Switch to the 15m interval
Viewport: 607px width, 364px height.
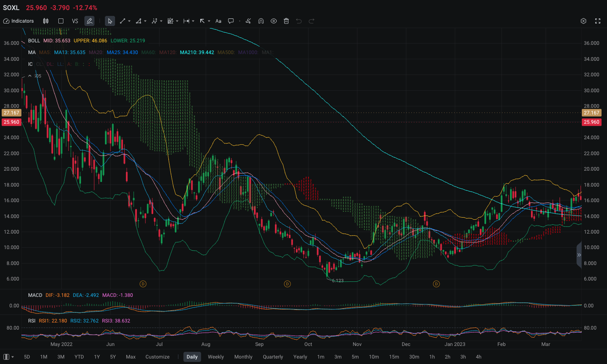point(394,357)
